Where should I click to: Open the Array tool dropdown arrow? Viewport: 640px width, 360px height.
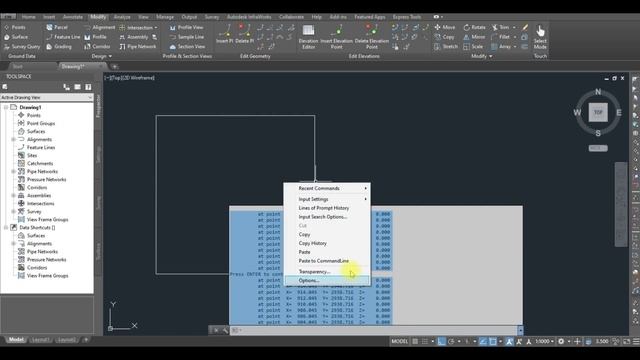tap(515, 47)
